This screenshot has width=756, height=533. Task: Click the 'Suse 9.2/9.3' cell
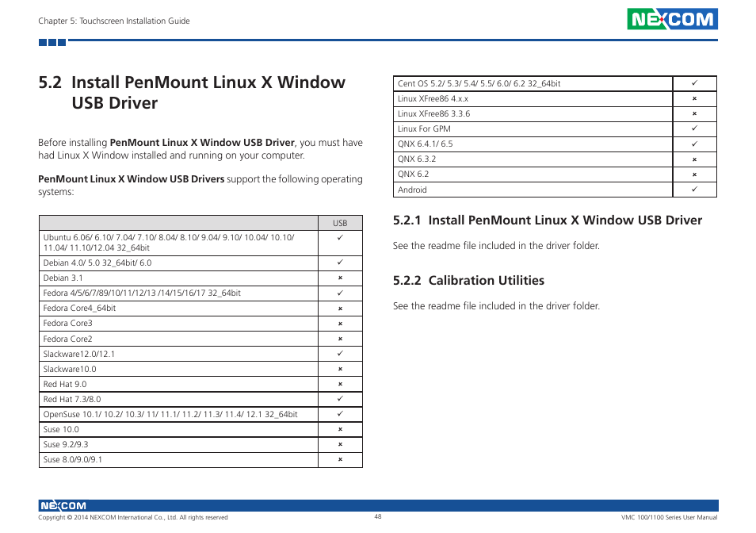click(x=179, y=445)
